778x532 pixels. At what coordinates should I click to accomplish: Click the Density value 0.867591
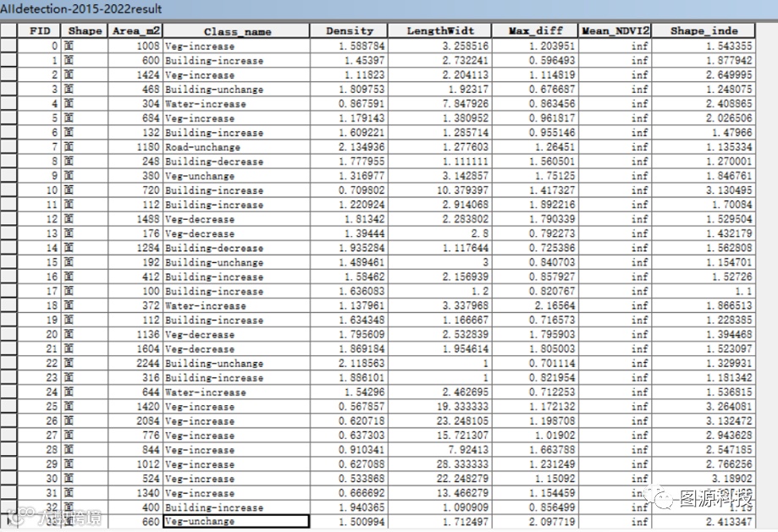point(350,104)
